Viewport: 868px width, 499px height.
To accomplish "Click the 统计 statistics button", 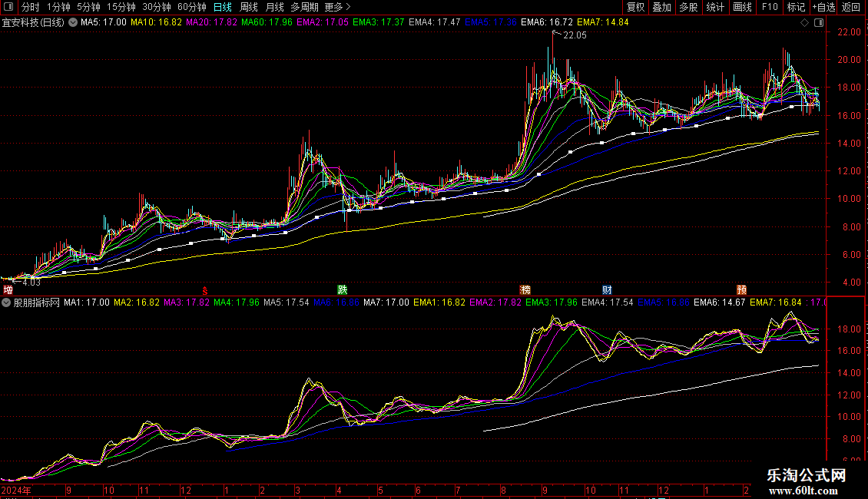I will point(715,7).
